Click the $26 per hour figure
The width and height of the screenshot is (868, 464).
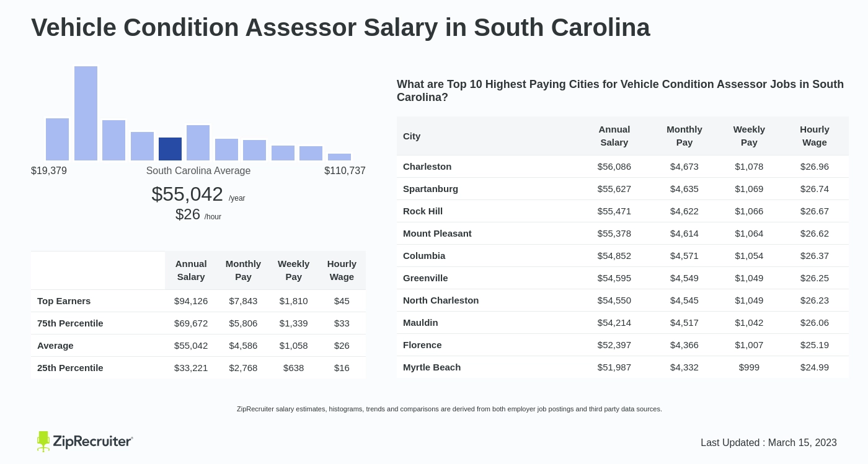pos(198,214)
